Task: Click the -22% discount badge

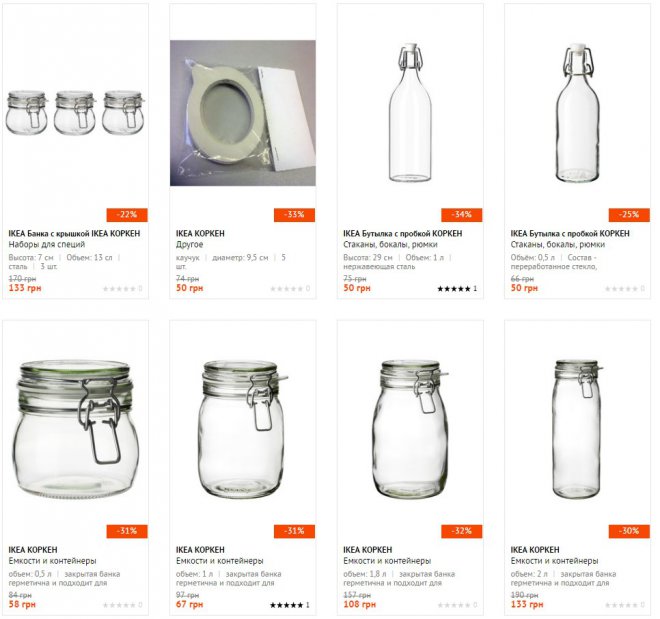Action: click(127, 215)
